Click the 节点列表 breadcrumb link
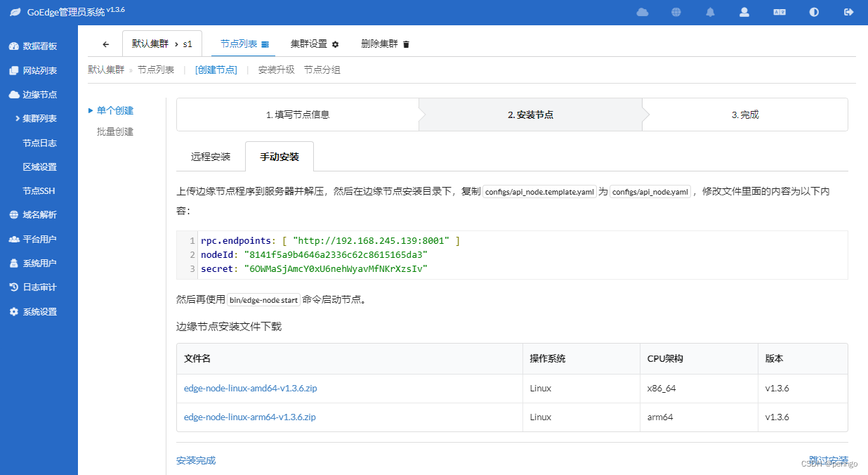 (156, 70)
